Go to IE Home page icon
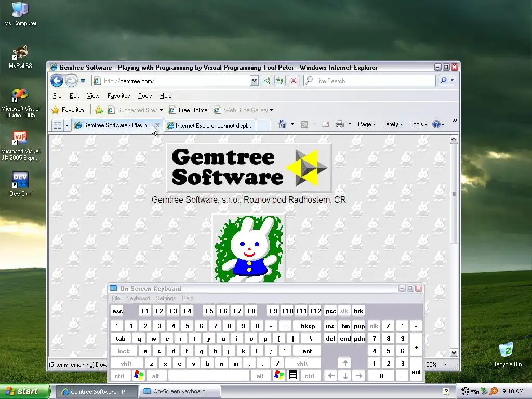This screenshot has width=532, height=399. [x=282, y=124]
